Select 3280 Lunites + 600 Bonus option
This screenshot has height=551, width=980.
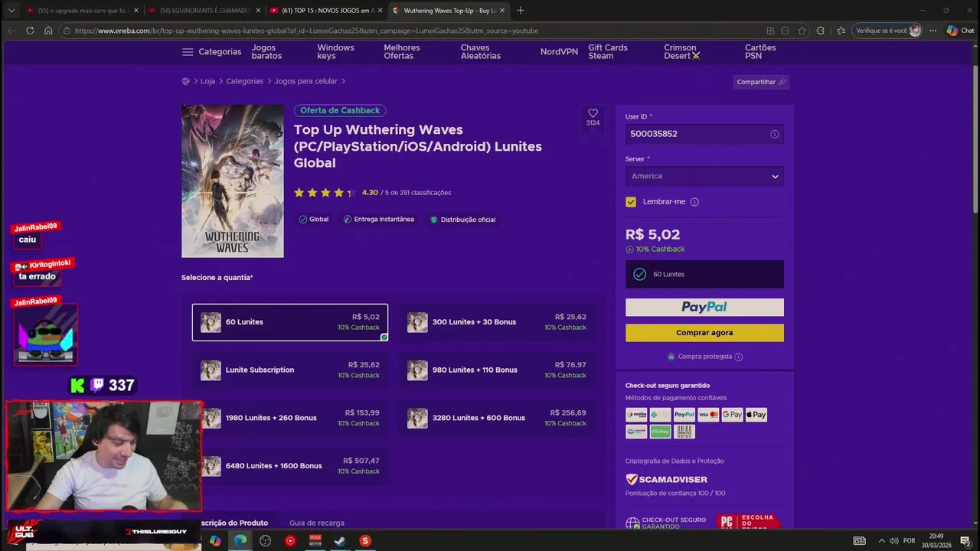[497, 418]
